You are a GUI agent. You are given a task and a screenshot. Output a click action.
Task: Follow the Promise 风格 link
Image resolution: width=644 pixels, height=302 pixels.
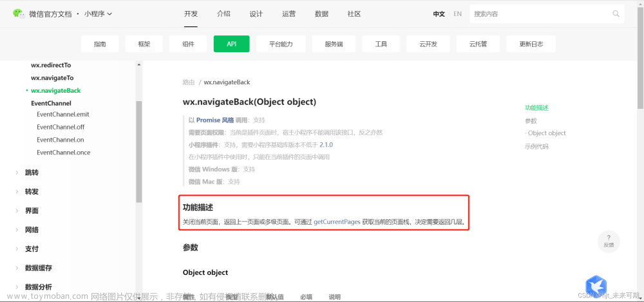coord(215,120)
